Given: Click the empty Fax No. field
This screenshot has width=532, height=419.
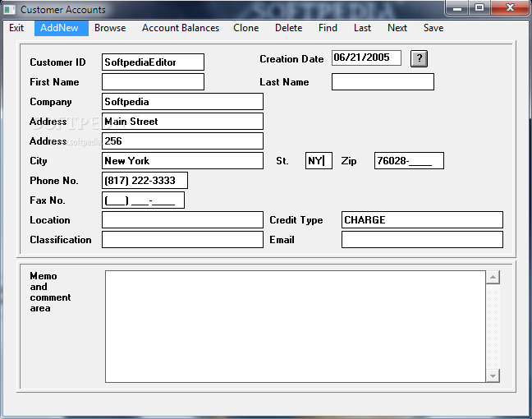Looking at the screenshot, I should pyautogui.click(x=143, y=200).
